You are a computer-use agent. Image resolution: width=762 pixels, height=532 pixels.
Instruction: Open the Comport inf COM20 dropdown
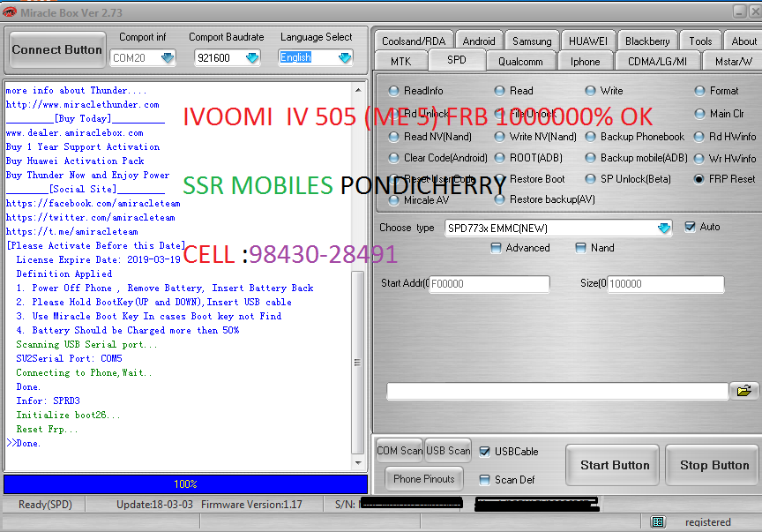(x=168, y=58)
